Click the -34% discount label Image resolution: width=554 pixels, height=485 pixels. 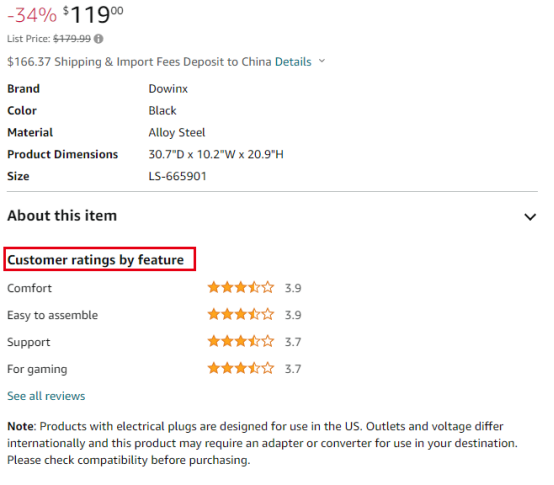[32, 16]
